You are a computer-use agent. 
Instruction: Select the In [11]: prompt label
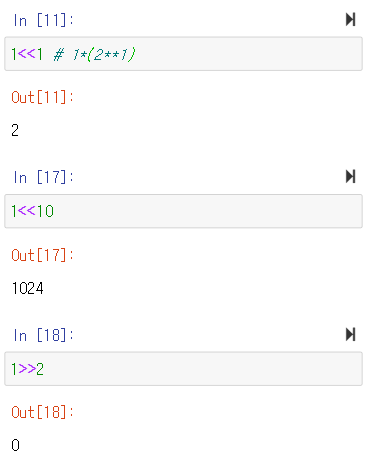pyautogui.click(x=43, y=20)
